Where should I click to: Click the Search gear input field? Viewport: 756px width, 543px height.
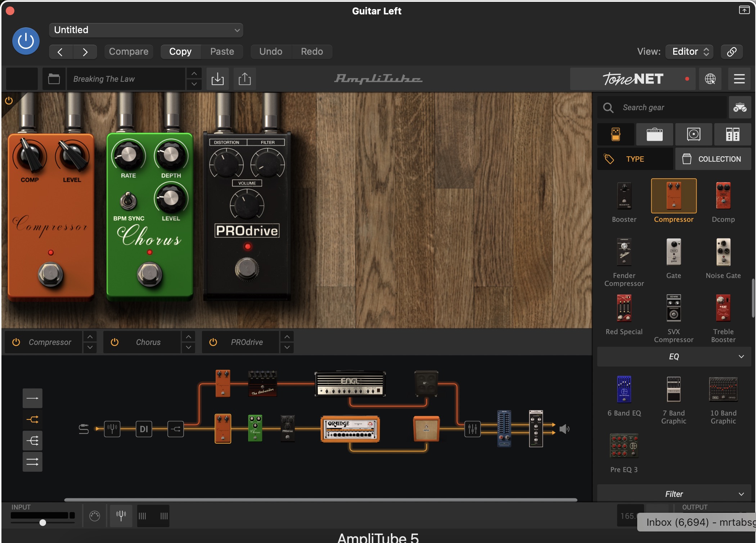(662, 107)
